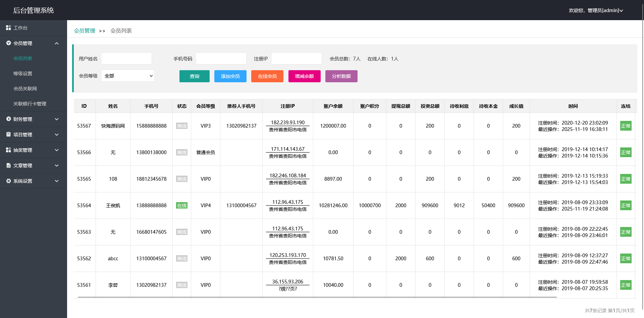The height and width of the screenshot is (318, 644).
Task: Click the 会员管理 sidebar icon
Action: click(8, 43)
